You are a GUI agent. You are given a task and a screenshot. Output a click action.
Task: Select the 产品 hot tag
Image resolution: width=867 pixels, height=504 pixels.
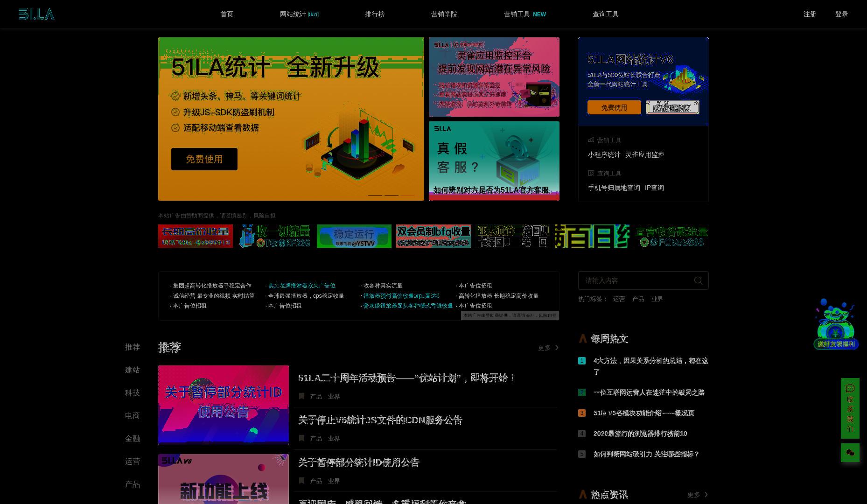click(638, 299)
